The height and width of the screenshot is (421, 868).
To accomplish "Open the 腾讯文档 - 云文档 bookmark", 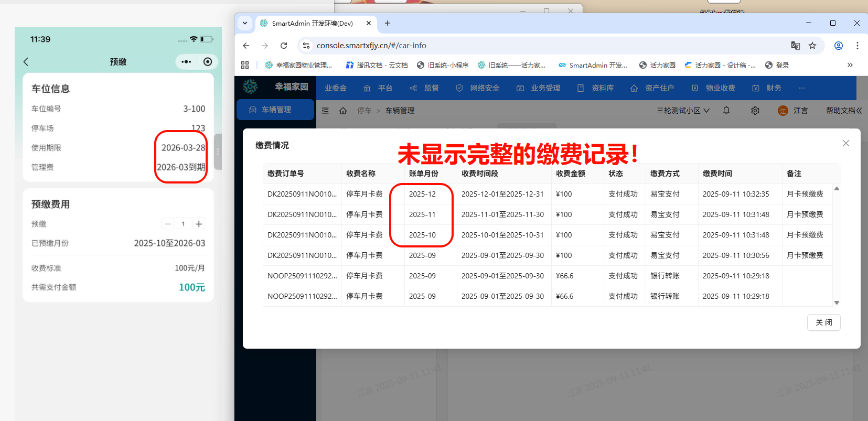I will coord(377,65).
